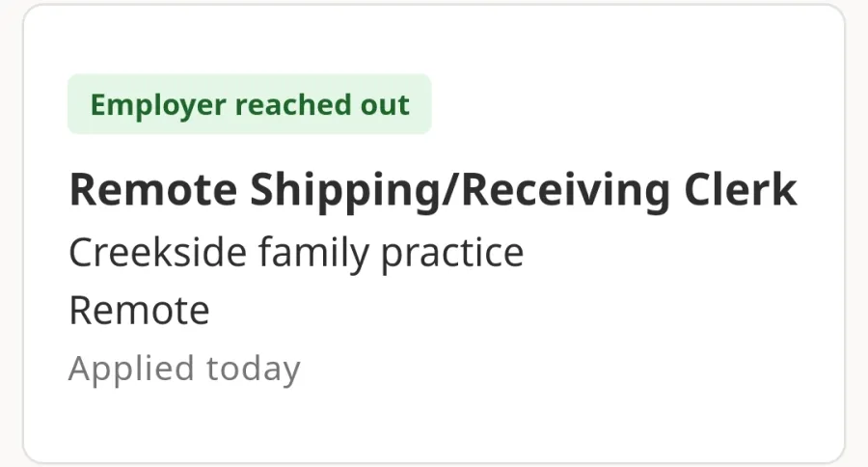The image size is (868, 467).
Task: Click the word family in the employer name
Action: 313,253
